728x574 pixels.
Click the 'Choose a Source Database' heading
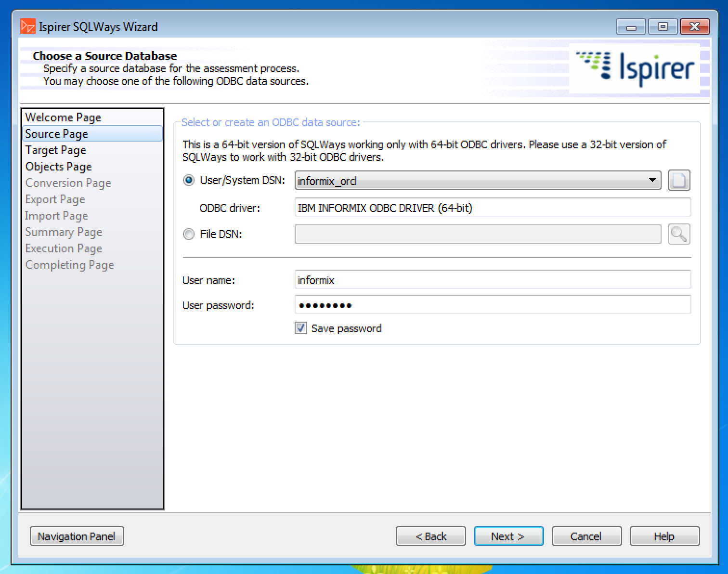105,56
